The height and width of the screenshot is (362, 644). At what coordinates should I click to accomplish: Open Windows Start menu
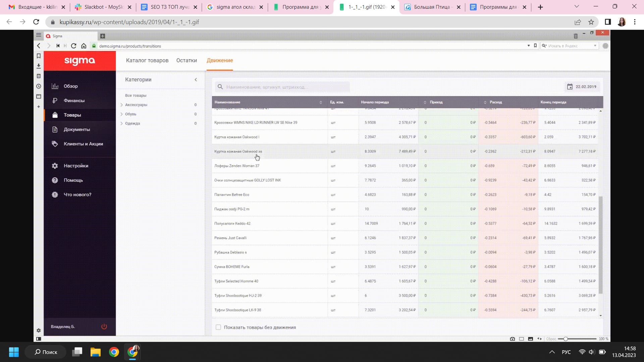click(14, 352)
